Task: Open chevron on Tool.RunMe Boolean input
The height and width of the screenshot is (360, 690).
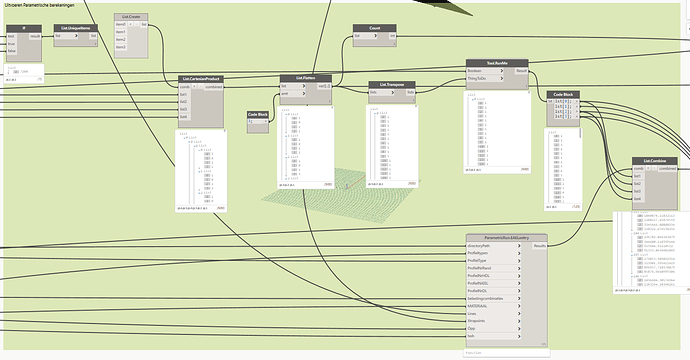Action: point(501,70)
